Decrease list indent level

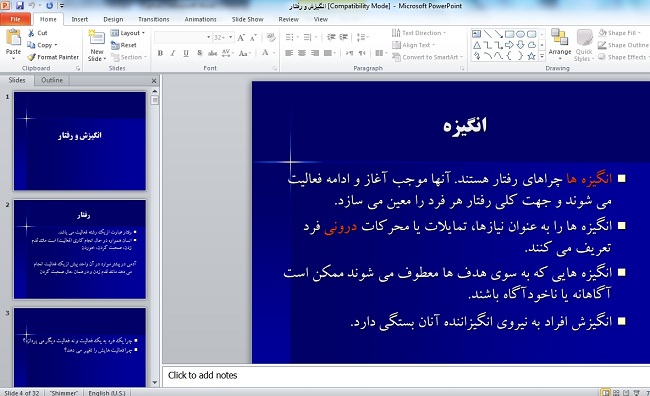(331, 37)
